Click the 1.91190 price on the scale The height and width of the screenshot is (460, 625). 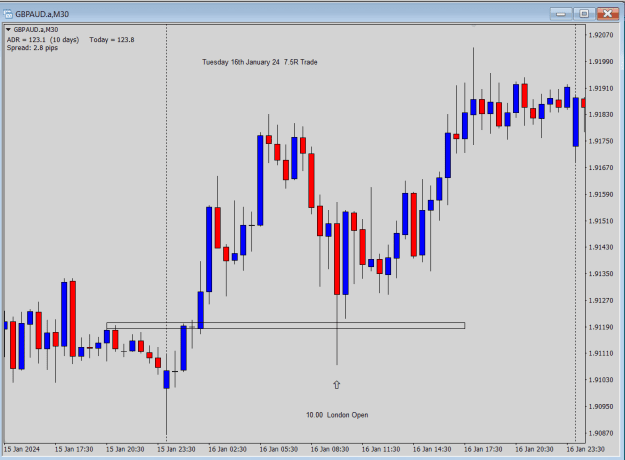(x=601, y=327)
